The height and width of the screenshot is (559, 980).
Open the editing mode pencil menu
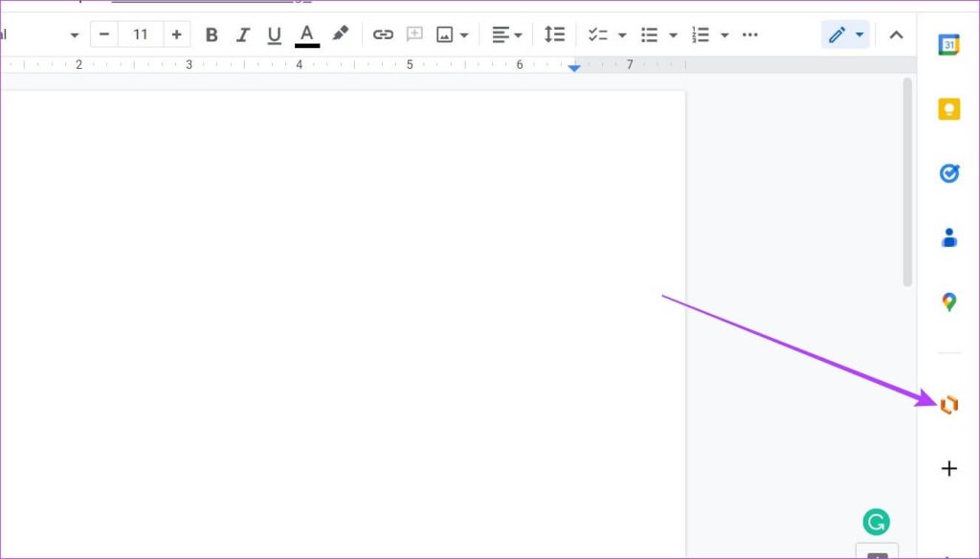click(845, 35)
